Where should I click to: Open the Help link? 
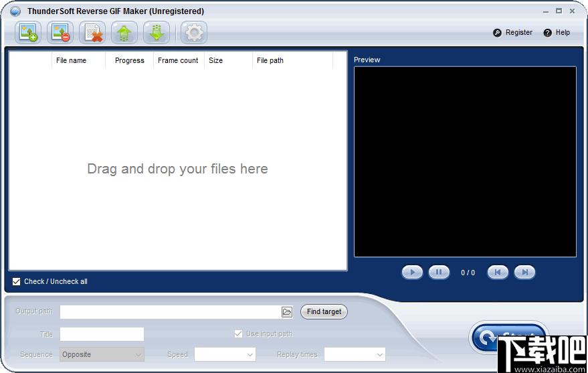pyautogui.click(x=563, y=33)
